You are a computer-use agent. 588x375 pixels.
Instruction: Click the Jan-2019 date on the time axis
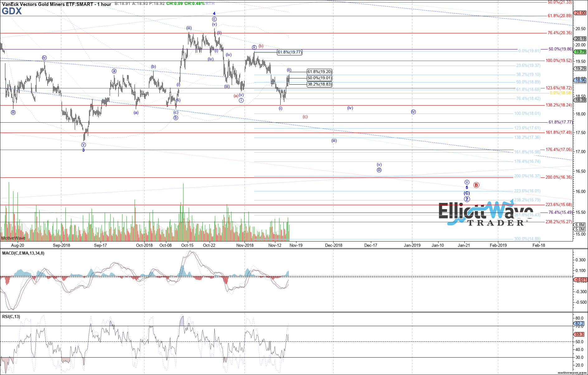(x=412, y=245)
